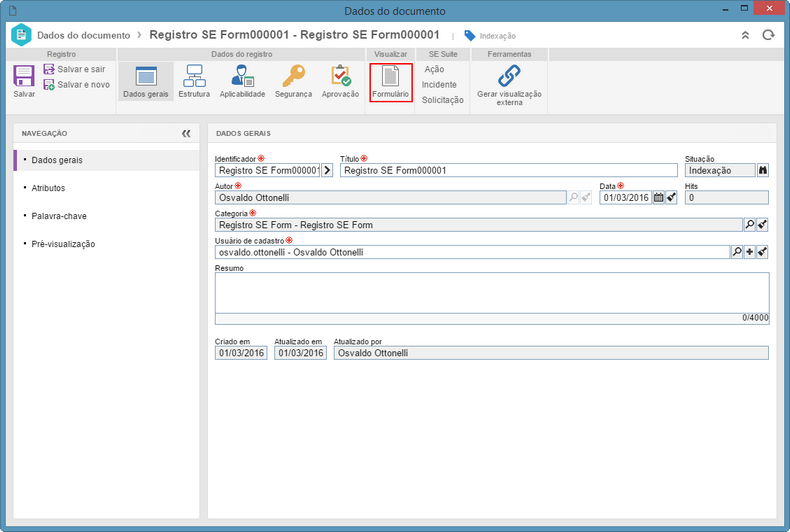Click the Dados do documento hexagon icon
The width and height of the screenshot is (790, 532).
(x=21, y=35)
